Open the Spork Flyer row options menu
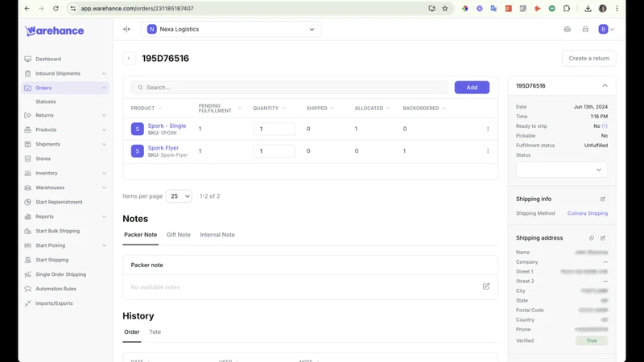The height and width of the screenshot is (362, 644). (488, 151)
